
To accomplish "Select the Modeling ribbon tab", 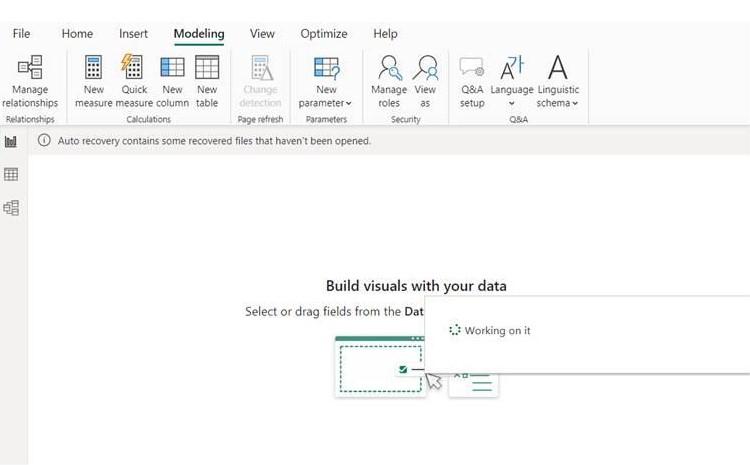I will [x=199, y=33].
